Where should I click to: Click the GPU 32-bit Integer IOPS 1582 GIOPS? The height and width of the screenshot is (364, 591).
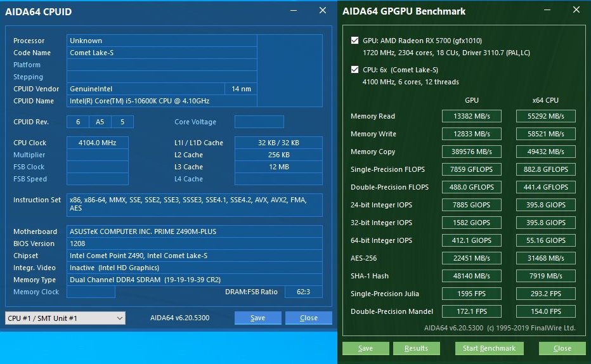(472, 223)
